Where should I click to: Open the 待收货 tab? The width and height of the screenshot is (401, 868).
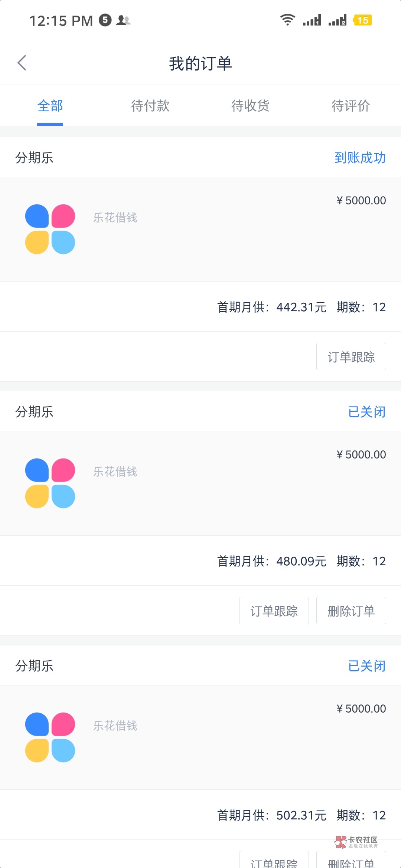pyautogui.click(x=251, y=106)
